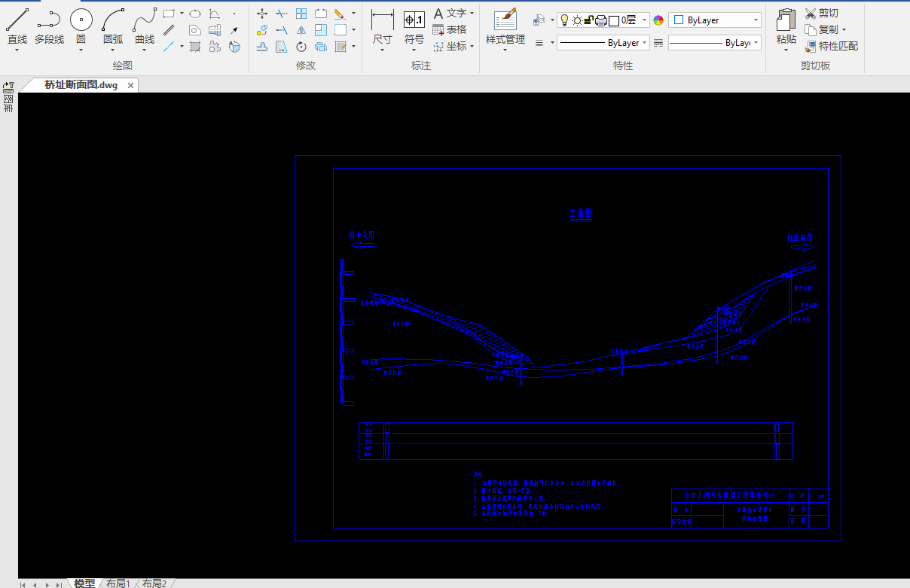
Task: Select the 桥址断面图.dwg document tab
Action: click(x=81, y=85)
